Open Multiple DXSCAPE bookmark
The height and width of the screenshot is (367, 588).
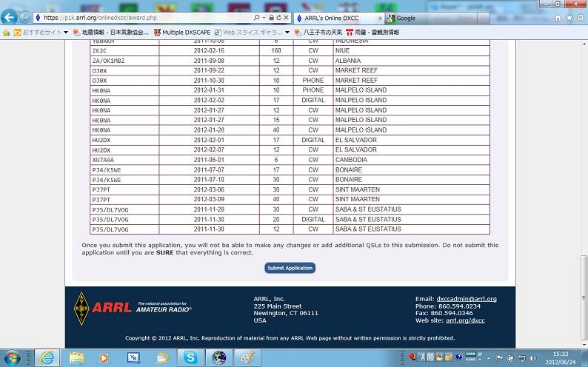pyautogui.click(x=182, y=33)
